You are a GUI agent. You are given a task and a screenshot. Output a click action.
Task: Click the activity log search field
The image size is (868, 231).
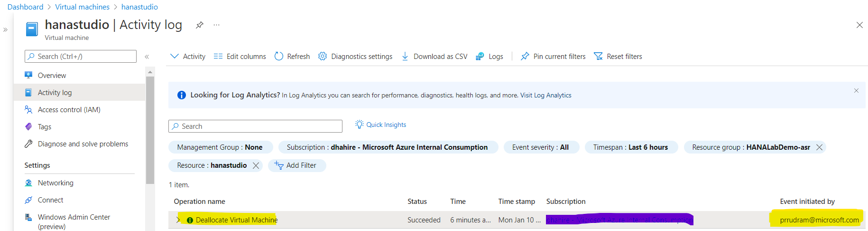pos(255,126)
